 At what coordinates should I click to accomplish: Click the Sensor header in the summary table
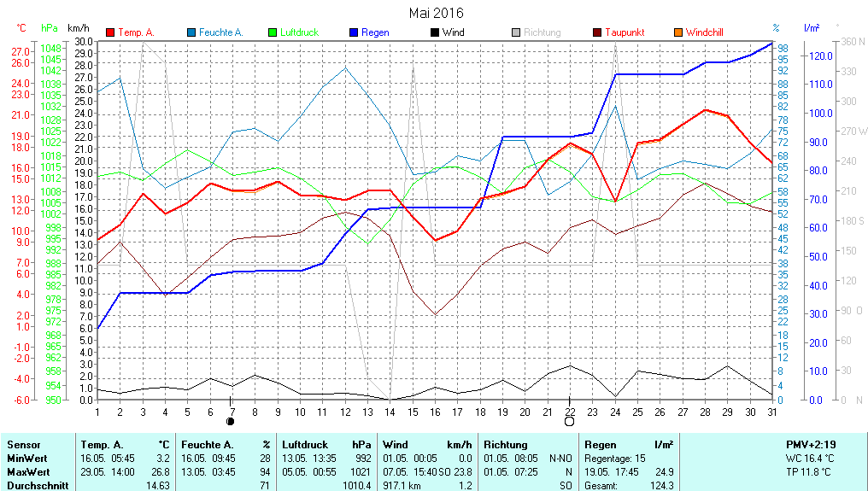point(23,445)
